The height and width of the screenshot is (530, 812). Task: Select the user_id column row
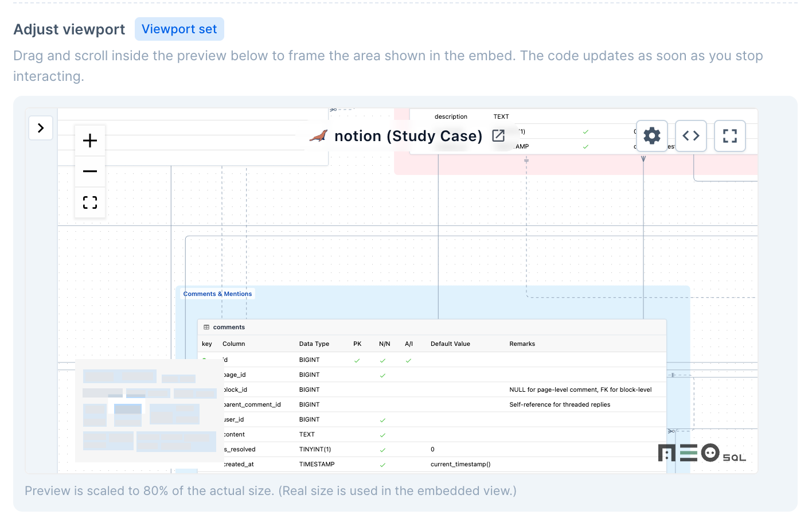pos(432,419)
